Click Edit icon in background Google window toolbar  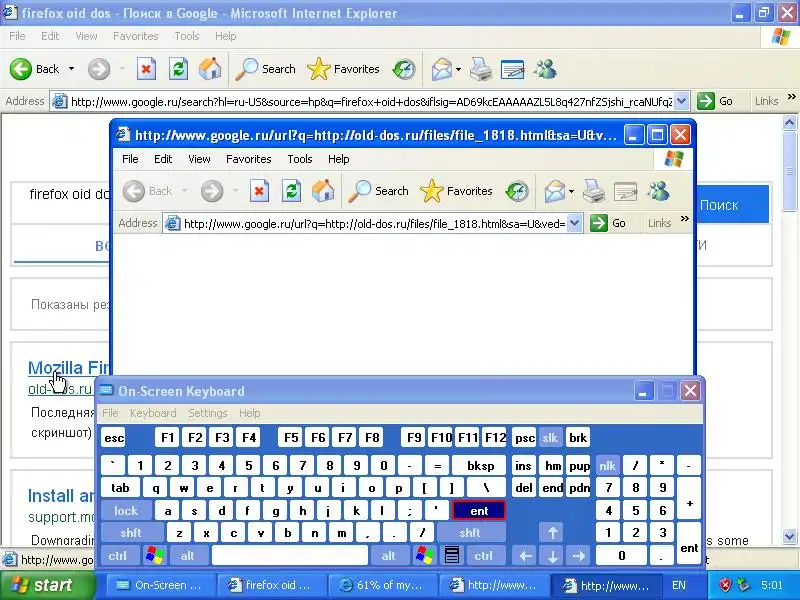(512, 70)
